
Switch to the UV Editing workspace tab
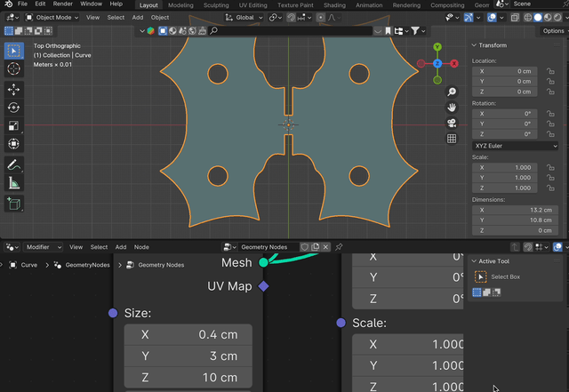point(252,5)
